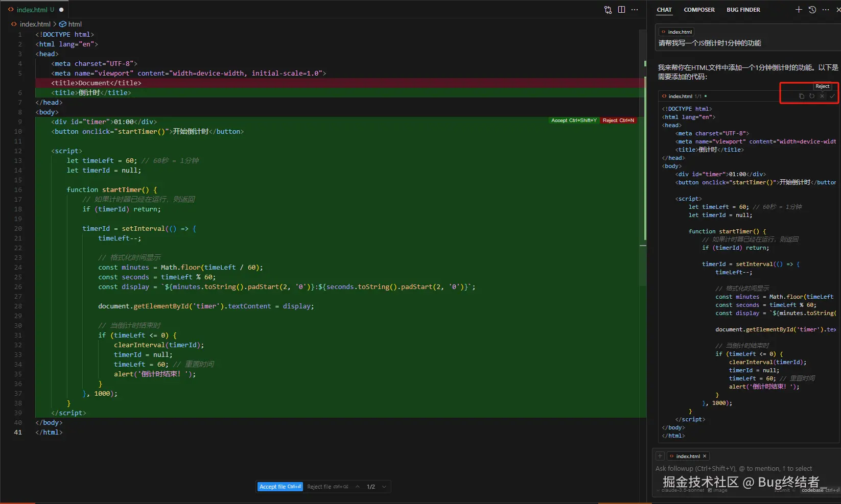Open editor more actions ellipsis menu
The width and height of the screenshot is (841, 504).
(635, 10)
